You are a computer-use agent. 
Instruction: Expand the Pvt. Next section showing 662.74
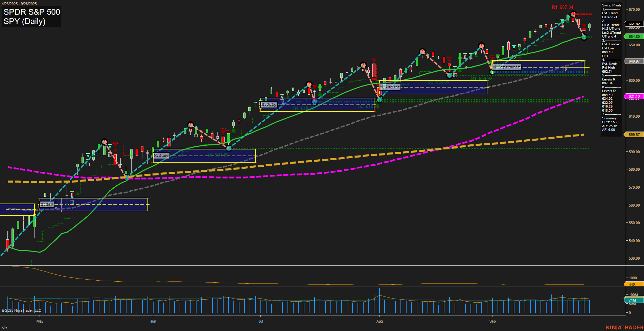click(609, 64)
